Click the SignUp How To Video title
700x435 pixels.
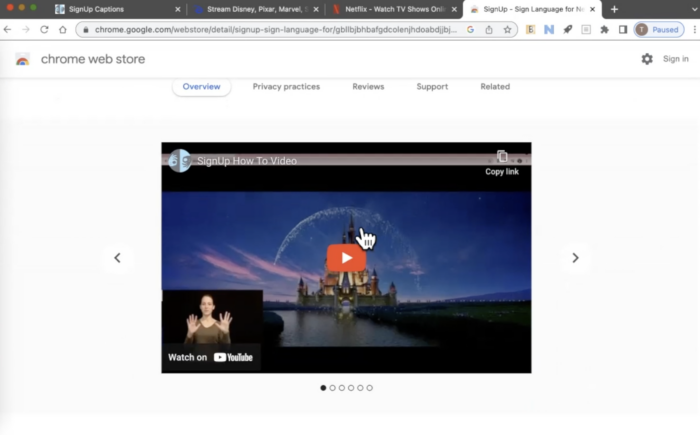click(x=247, y=161)
